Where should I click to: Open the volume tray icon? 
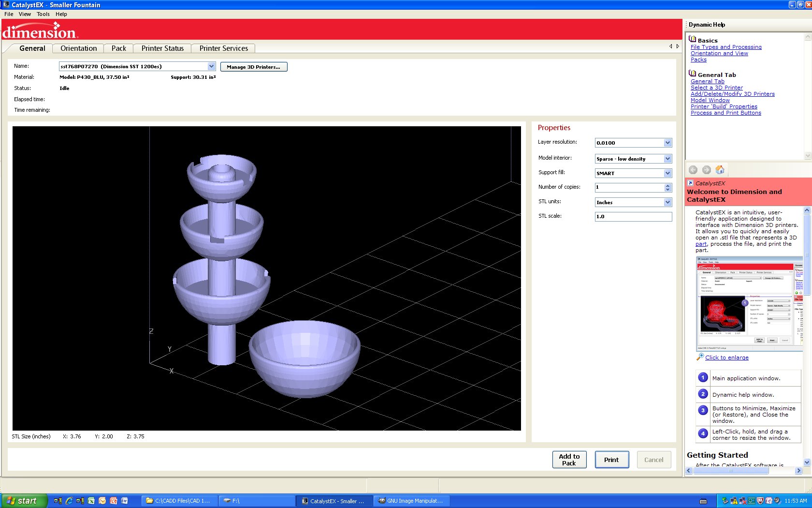click(x=777, y=501)
